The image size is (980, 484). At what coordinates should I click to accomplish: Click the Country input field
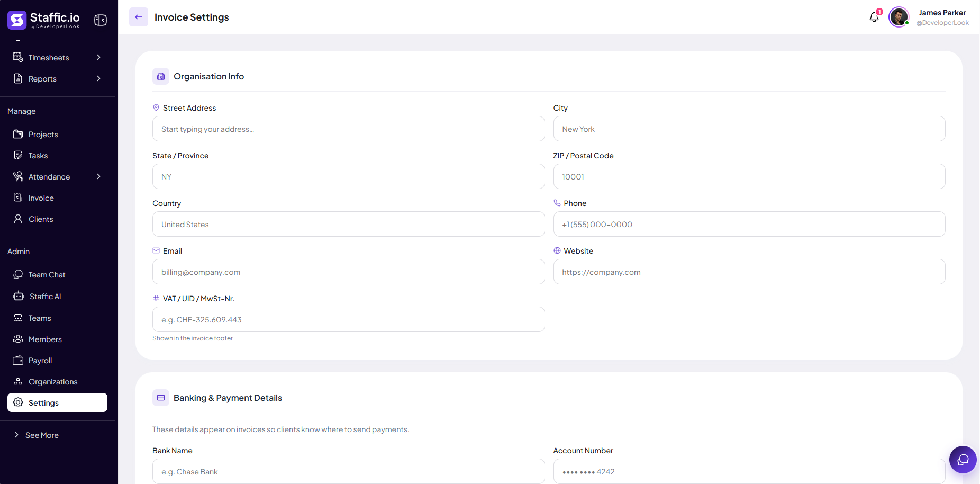click(x=348, y=224)
